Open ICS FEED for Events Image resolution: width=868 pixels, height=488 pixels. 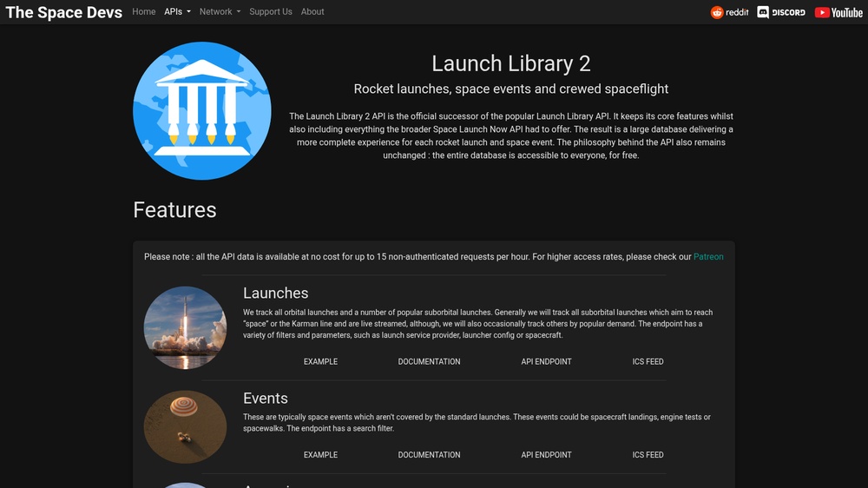click(648, 455)
